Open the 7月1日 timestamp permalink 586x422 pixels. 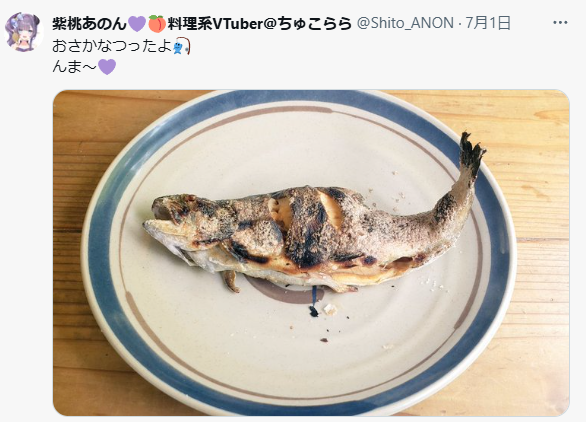[488, 24]
